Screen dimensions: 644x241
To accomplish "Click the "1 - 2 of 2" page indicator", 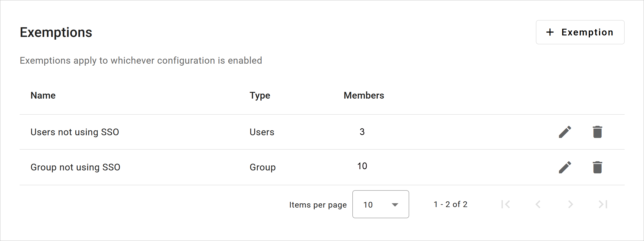I will pos(450,204).
